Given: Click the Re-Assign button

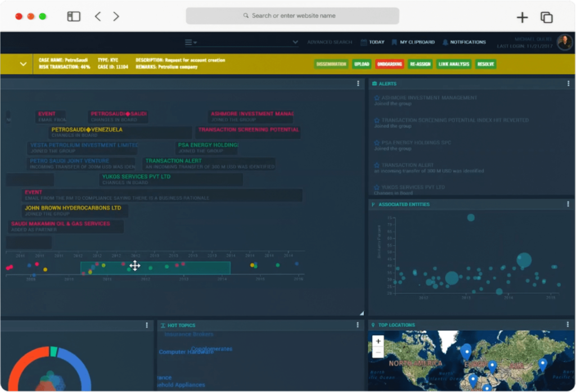Looking at the screenshot, I should (x=420, y=64).
